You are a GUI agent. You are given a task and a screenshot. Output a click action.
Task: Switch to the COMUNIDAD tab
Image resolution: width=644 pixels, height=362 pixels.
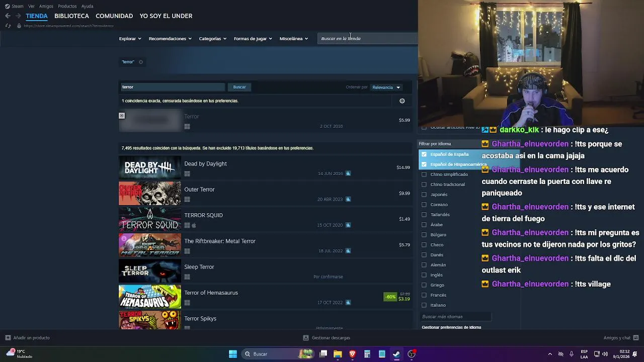(114, 16)
